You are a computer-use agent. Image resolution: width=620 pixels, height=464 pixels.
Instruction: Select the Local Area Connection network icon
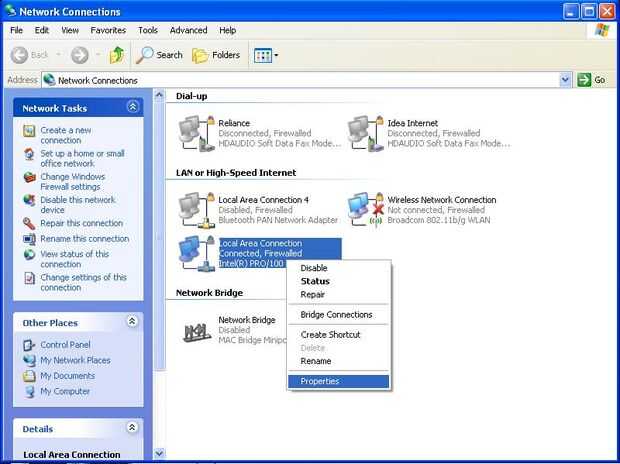[x=197, y=253]
